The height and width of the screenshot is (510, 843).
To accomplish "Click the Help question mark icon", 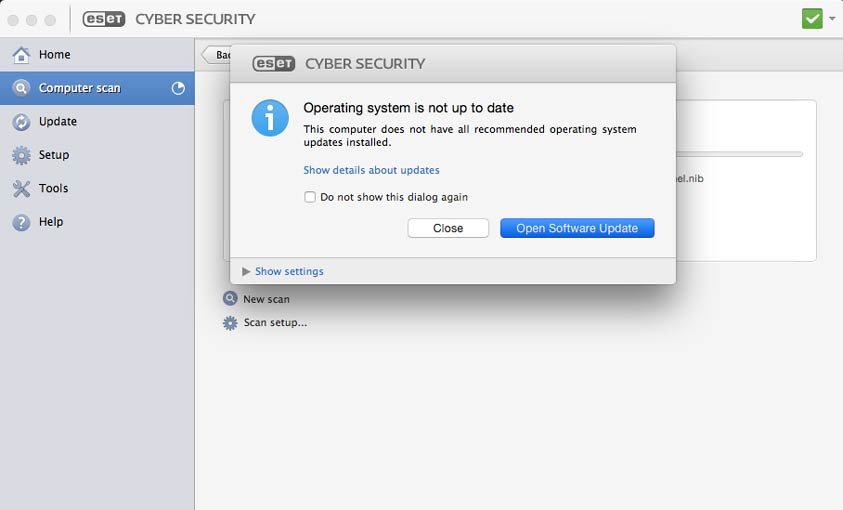I will pyautogui.click(x=21, y=222).
